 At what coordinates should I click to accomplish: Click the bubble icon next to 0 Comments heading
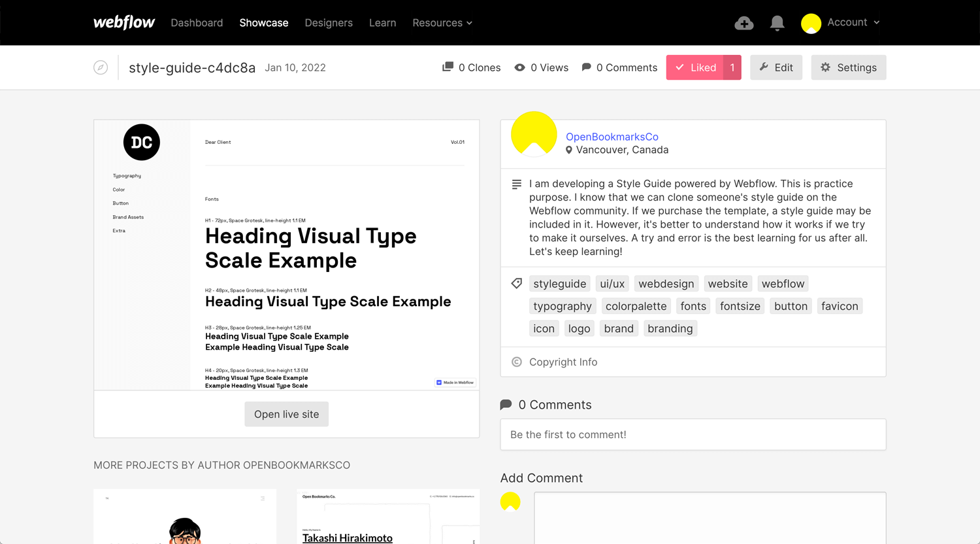506,405
